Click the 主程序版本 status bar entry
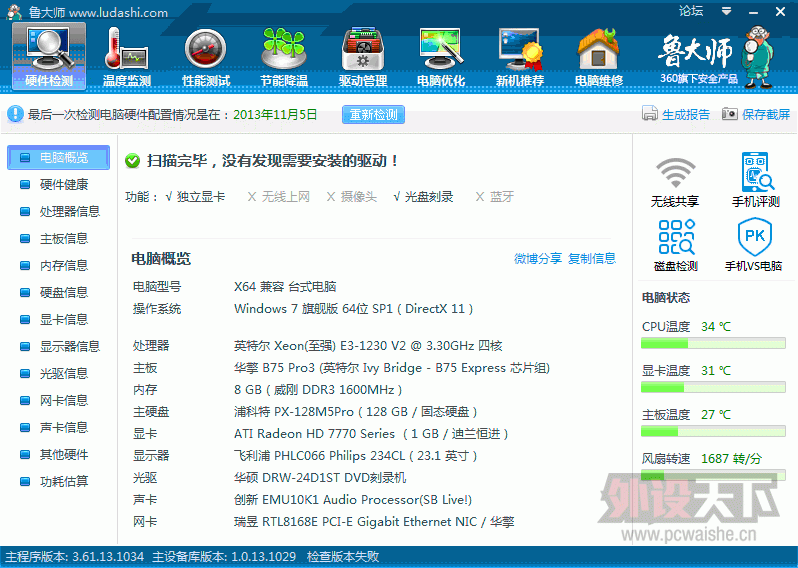Viewport: 798px width, 568px height. 74,557
